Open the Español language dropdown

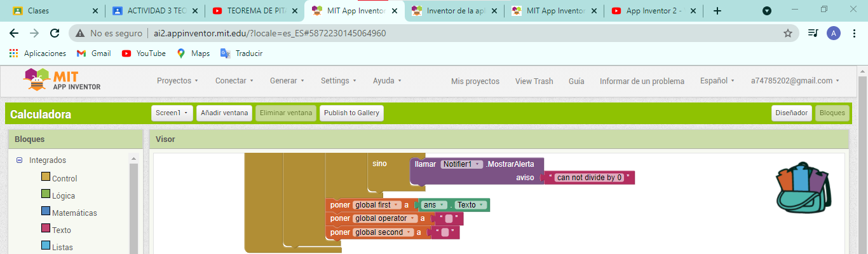717,81
